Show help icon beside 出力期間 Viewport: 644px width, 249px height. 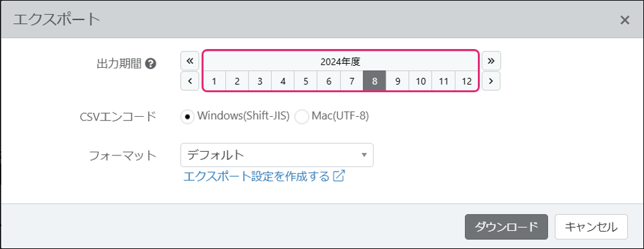[150, 64]
